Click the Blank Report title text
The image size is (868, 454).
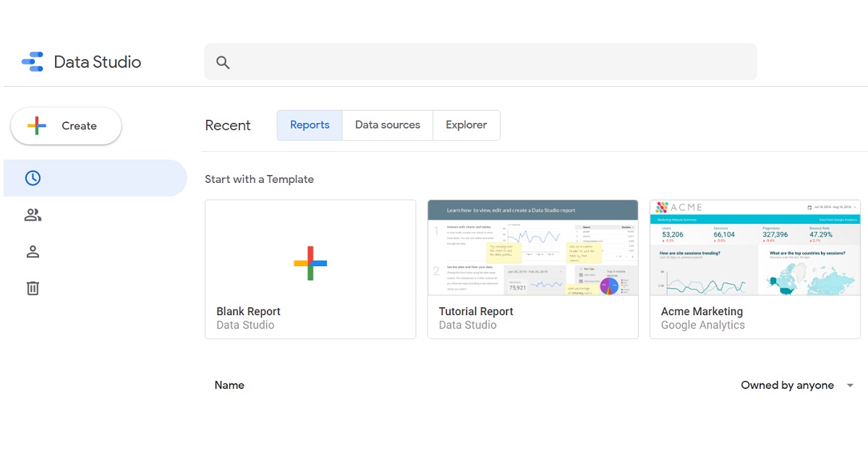point(248,312)
